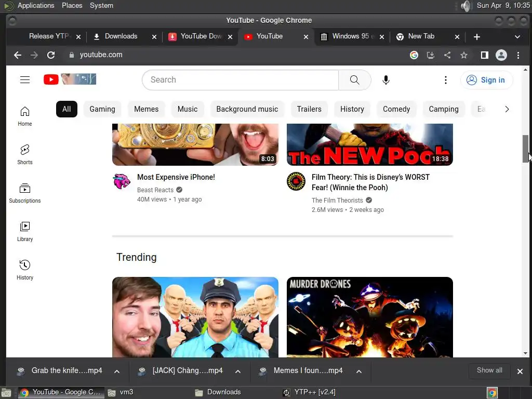
Task: Open new tab with plus button
Action: point(477,37)
